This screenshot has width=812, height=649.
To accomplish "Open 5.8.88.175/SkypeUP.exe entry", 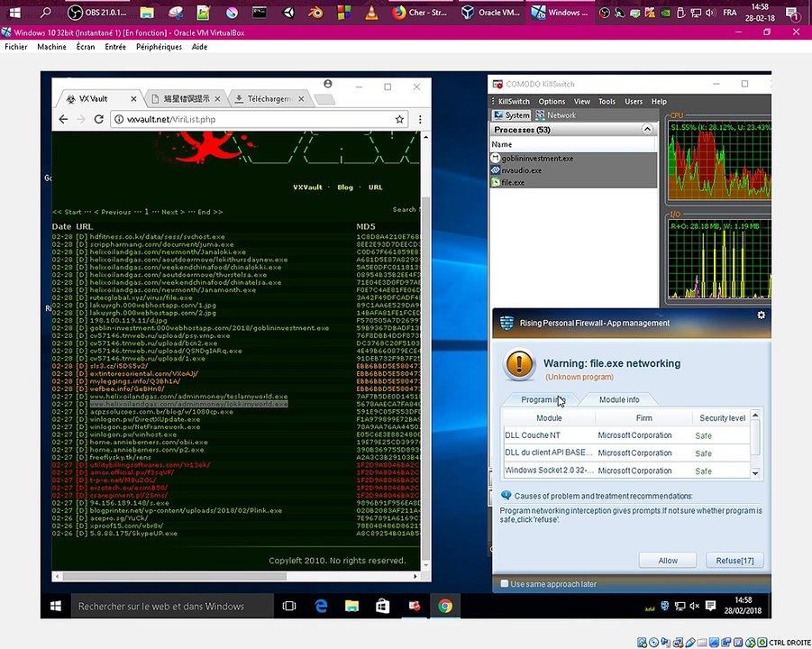I will (x=133, y=533).
